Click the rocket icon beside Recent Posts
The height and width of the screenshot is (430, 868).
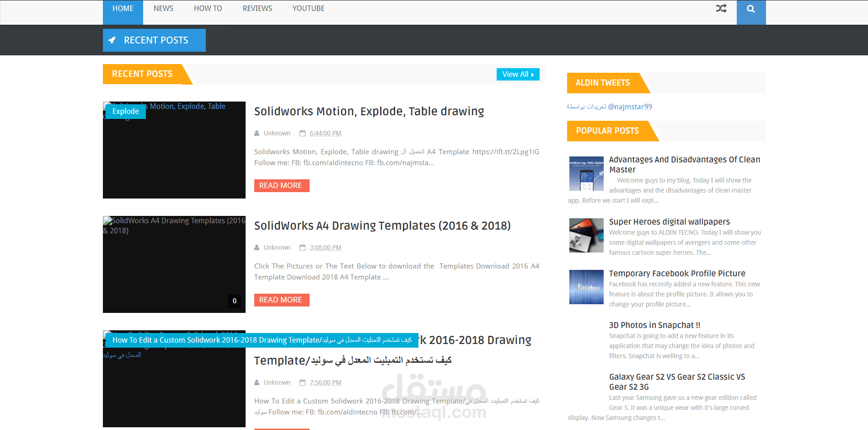(x=112, y=40)
